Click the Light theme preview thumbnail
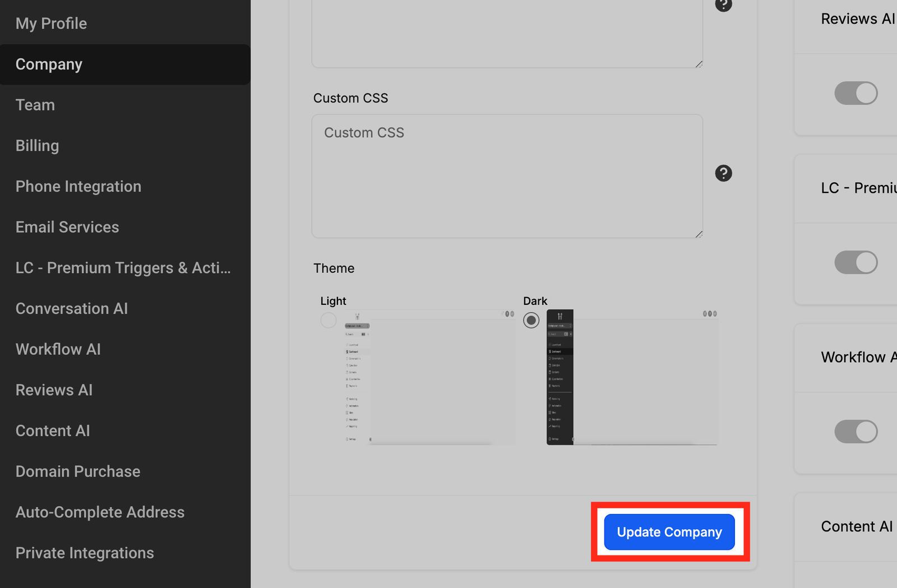897x588 pixels. click(x=429, y=377)
